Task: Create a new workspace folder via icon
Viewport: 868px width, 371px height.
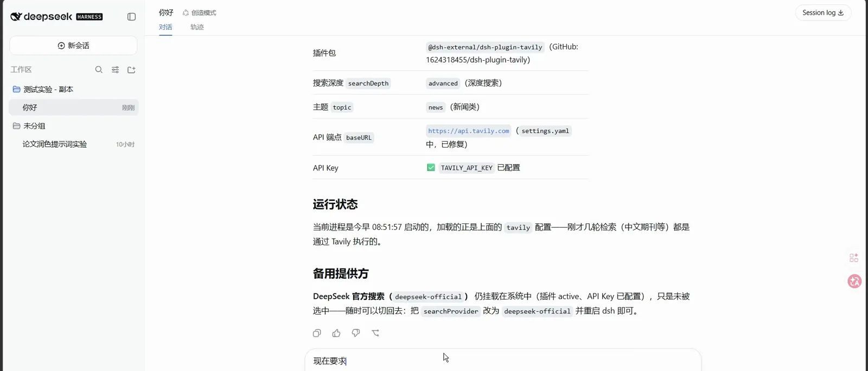Action: 131,69
